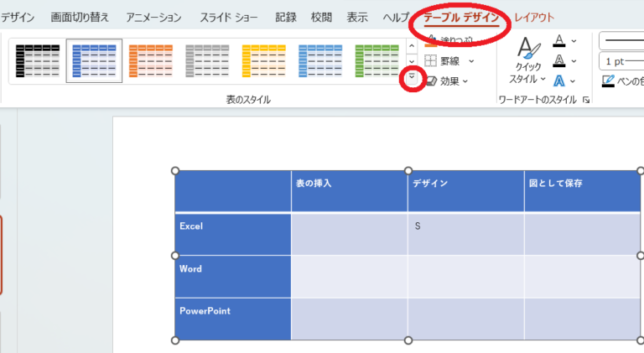Select the デザイン header cell

coord(466,191)
